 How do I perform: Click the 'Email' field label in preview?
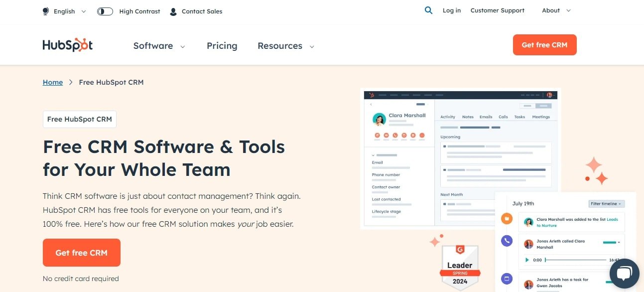click(377, 162)
